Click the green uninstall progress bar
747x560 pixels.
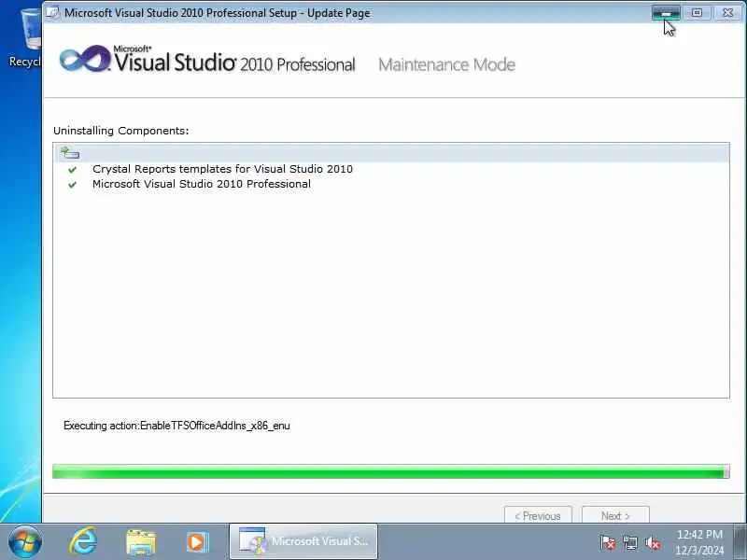pos(390,471)
